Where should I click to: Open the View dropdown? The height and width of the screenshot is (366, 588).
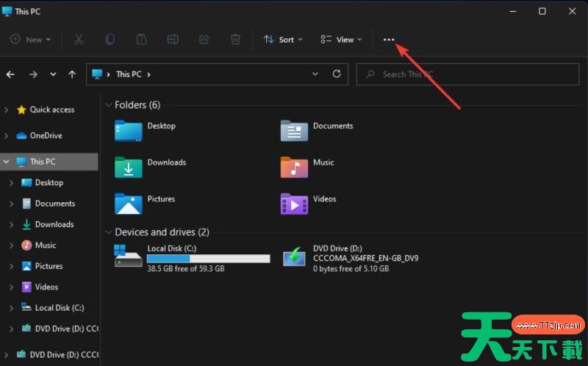[341, 40]
